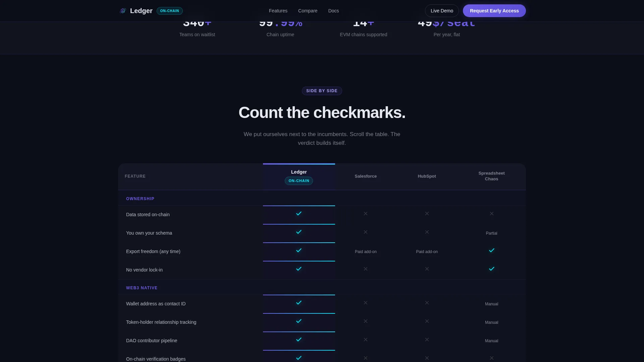
Task: Click Salesforce Paid add-on cell
Action: [366, 252]
